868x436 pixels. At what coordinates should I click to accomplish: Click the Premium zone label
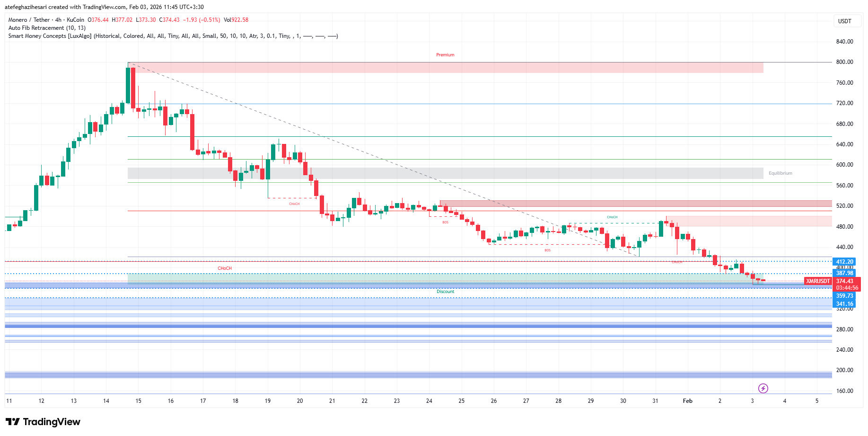coord(445,55)
